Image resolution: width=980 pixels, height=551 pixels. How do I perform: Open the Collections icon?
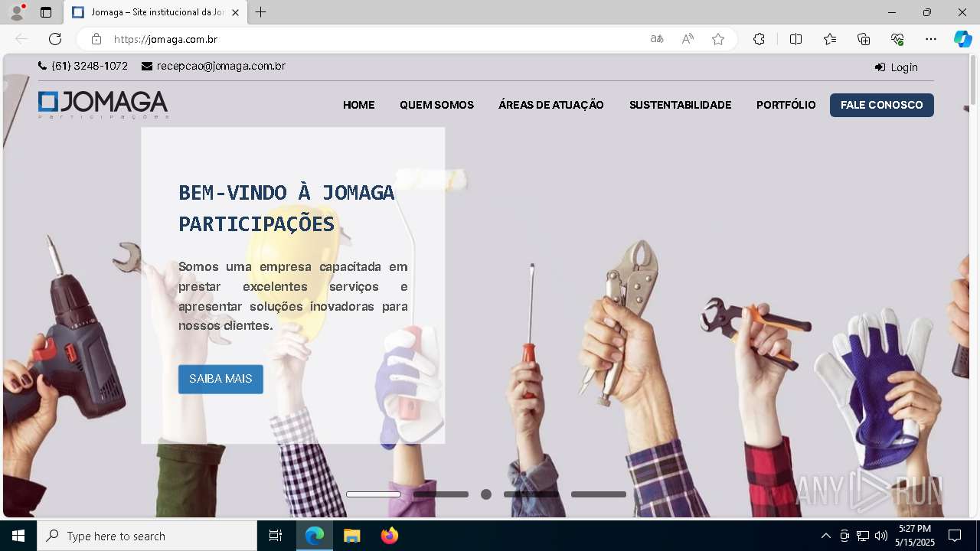click(x=864, y=39)
